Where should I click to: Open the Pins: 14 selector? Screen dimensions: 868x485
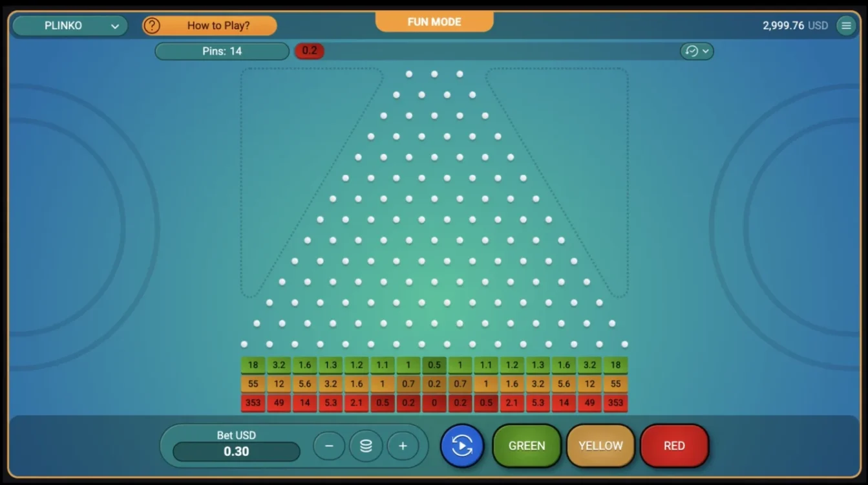click(x=222, y=51)
